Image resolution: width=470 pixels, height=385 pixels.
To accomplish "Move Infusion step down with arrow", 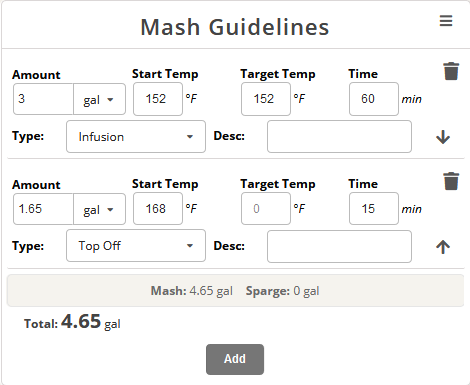I will [x=443, y=137].
